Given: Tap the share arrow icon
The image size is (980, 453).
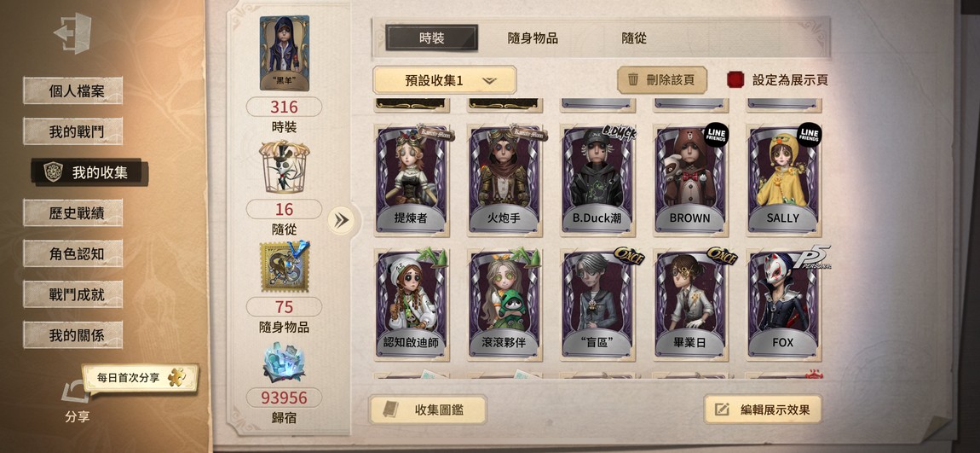Looking at the screenshot, I should point(75,394).
